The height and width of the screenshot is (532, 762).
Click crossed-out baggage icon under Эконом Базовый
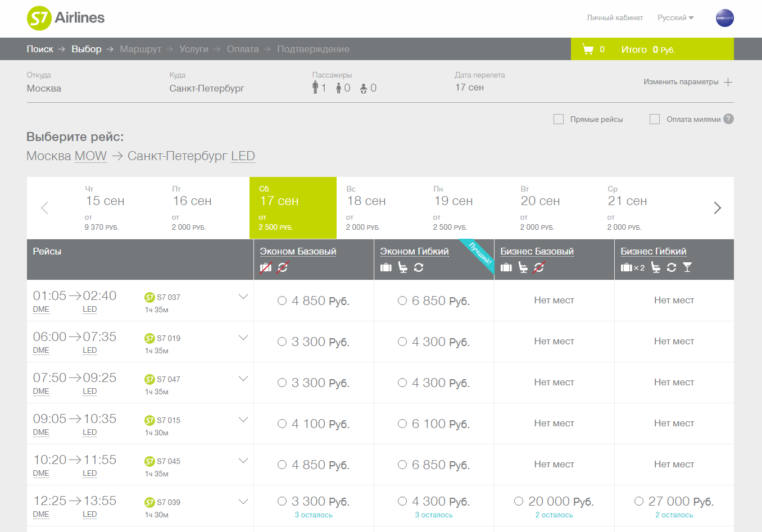point(266,267)
